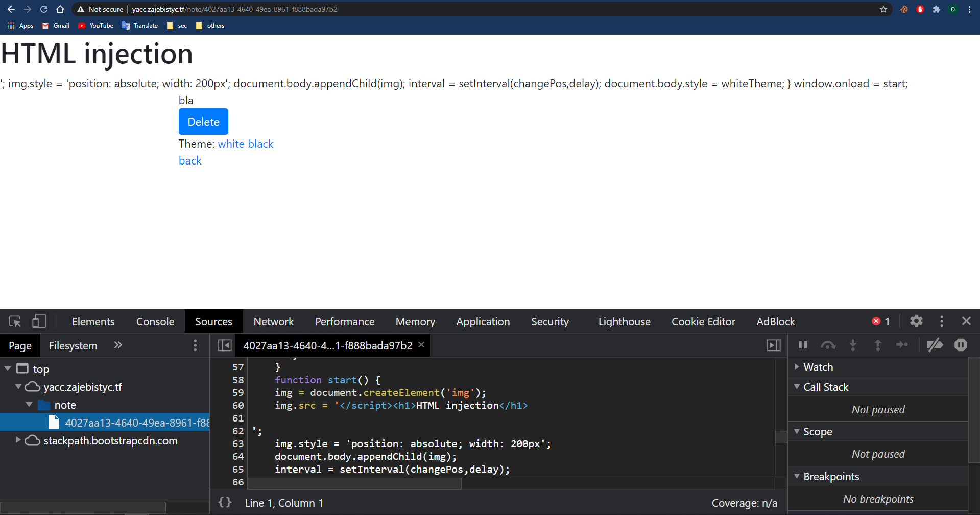Open DevTools customize three-dot menu
The image size is (980, 515).
(x=942, y=321)
